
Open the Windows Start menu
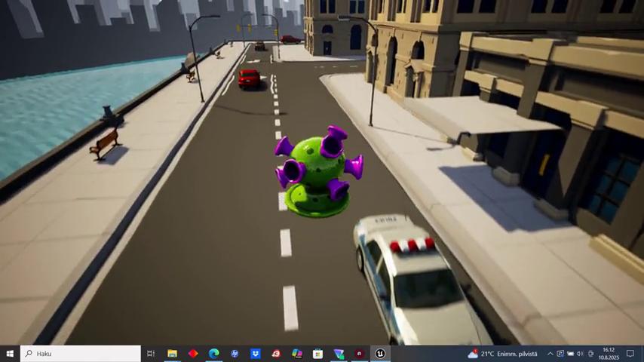(x=10, y=354)
